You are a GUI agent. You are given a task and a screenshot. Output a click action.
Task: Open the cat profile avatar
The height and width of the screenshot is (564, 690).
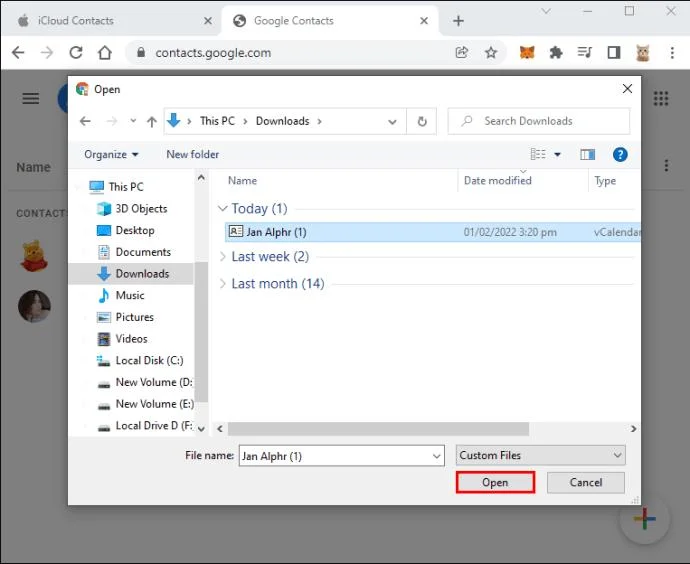click(642, 53)
